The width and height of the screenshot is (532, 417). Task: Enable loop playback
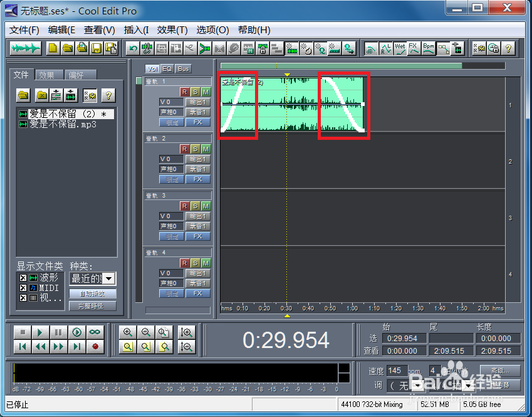tap(95, 332)
